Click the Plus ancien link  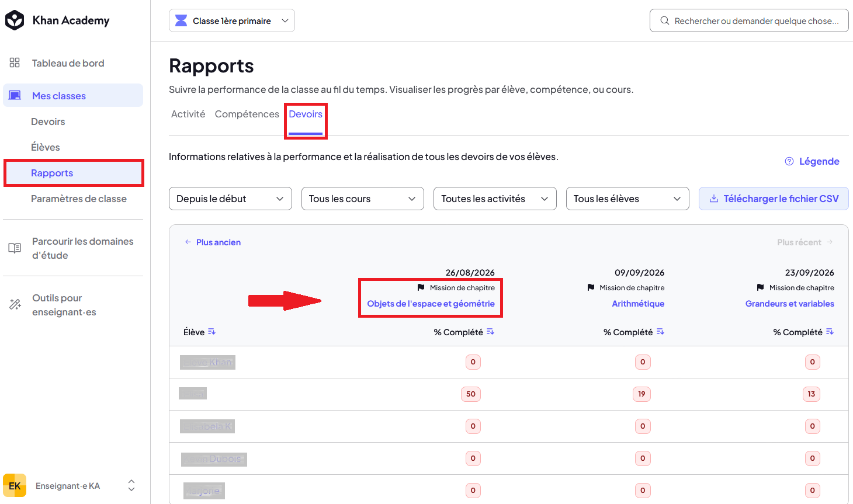point(219,242)
